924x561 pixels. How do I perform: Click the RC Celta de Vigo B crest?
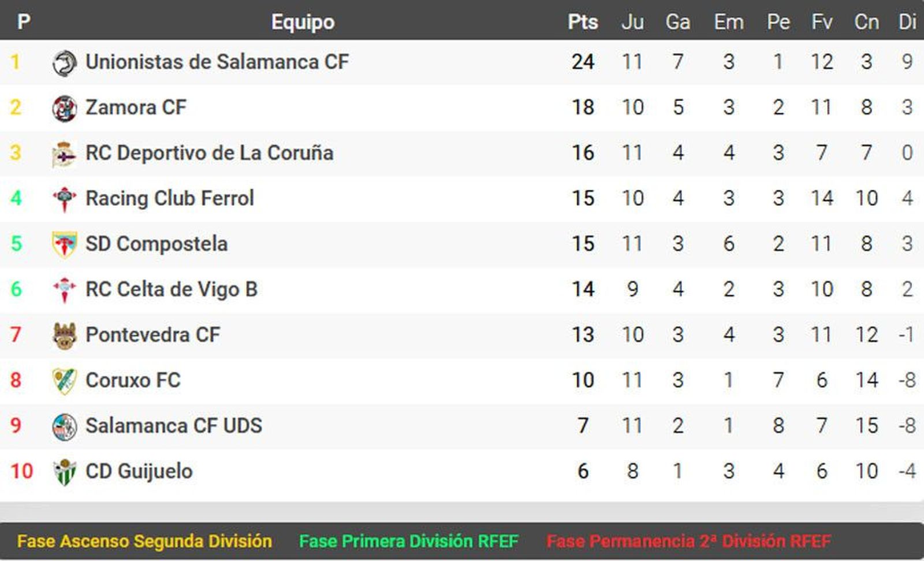click(64, 289)
